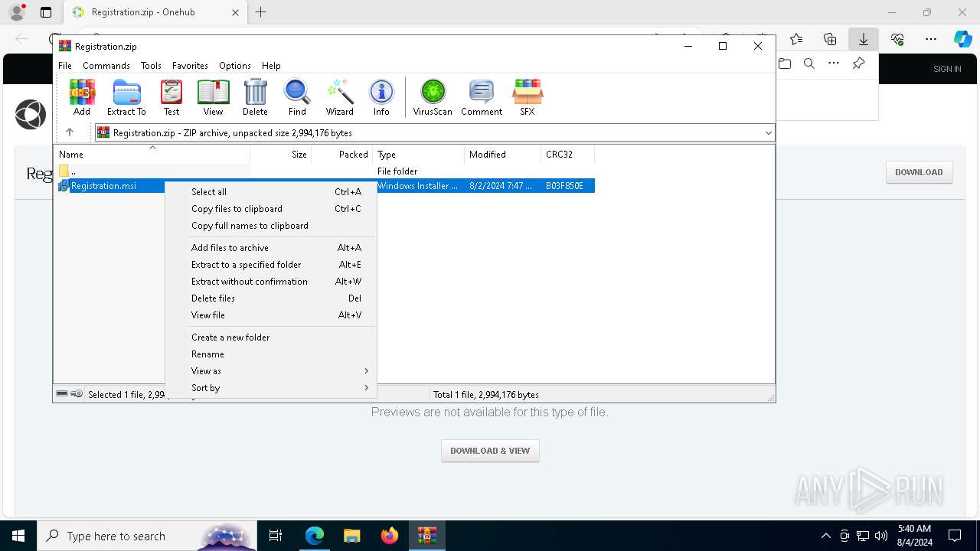Click the Find magnifier icon
The height and width of the screenshot is (551, 980).
297,97
